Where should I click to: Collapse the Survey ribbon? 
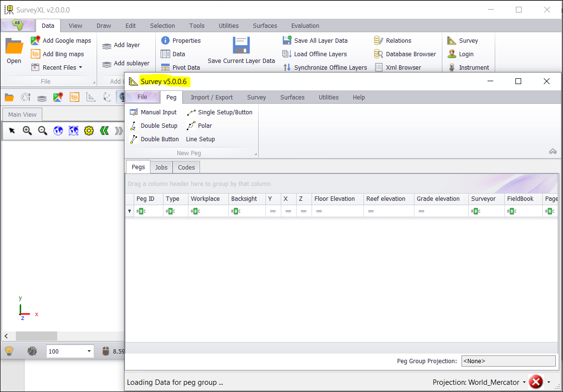pos(552,151)
